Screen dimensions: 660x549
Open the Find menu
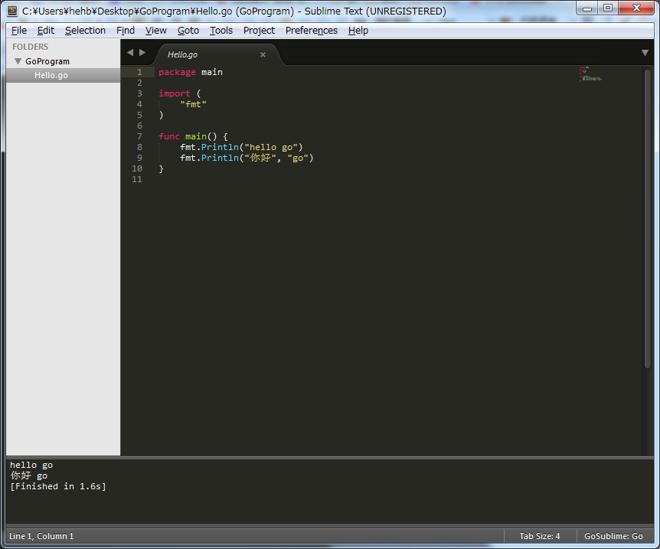tap(125, 30)
